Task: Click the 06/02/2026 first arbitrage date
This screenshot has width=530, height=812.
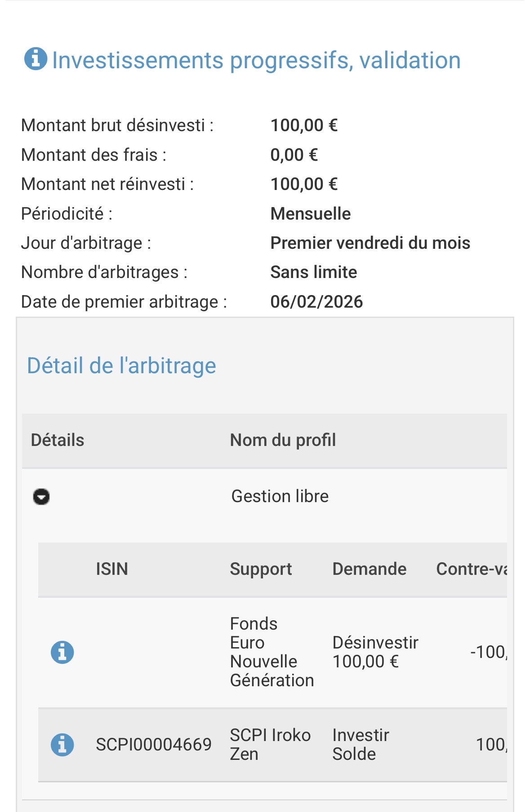Action: (x=316, y=302)
